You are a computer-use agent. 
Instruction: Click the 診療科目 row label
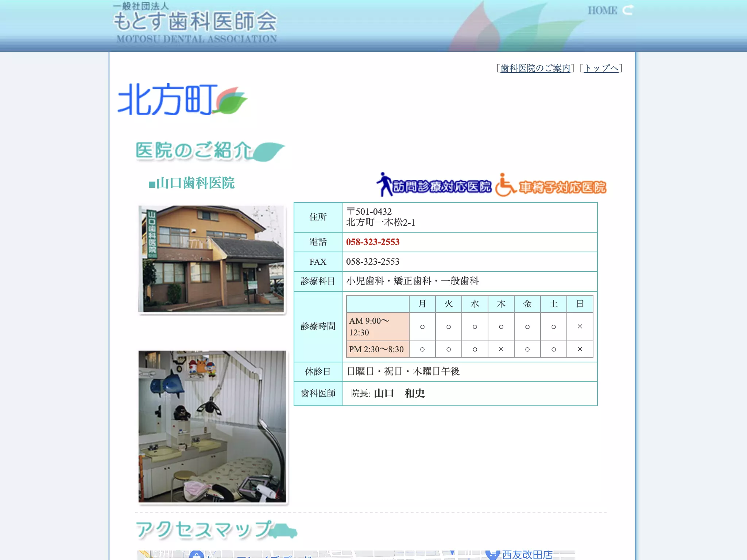pos(318,281)
